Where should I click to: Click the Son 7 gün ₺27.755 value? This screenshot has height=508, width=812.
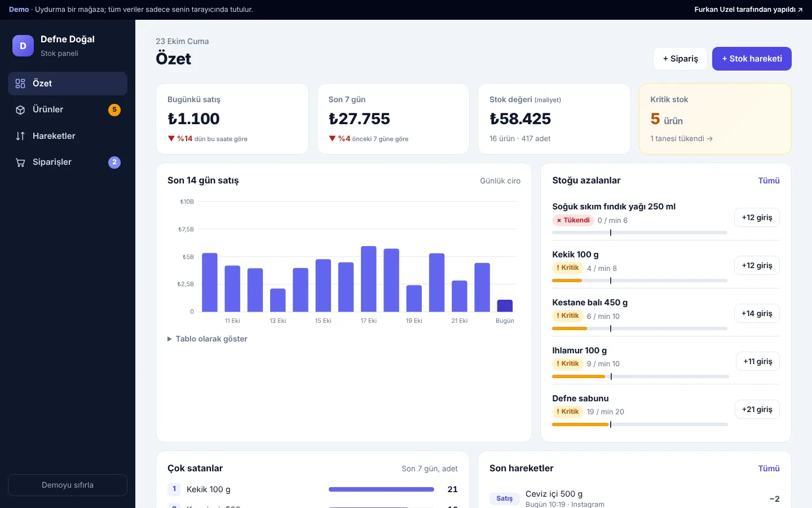359,119
